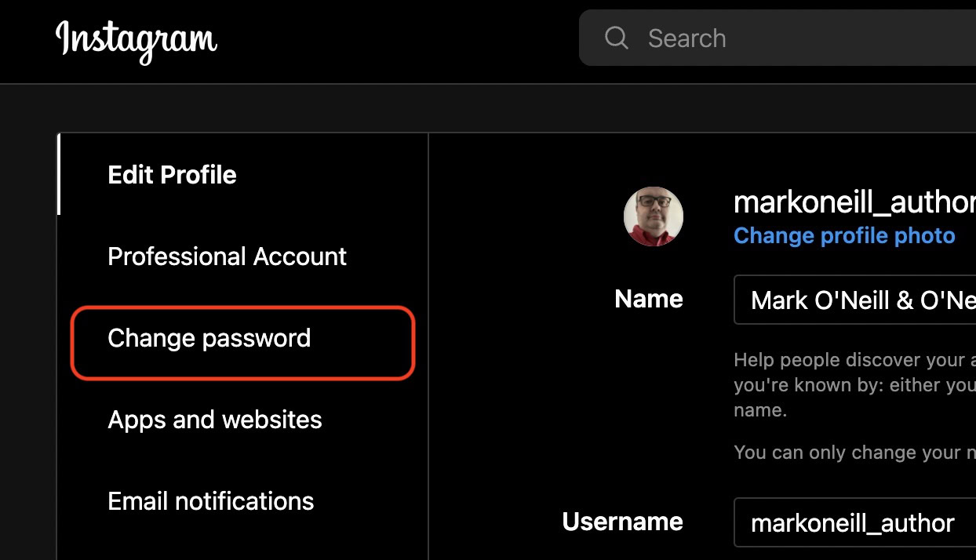Click the Username field label
Screen dimensions: 976x560
coord(622,522)
